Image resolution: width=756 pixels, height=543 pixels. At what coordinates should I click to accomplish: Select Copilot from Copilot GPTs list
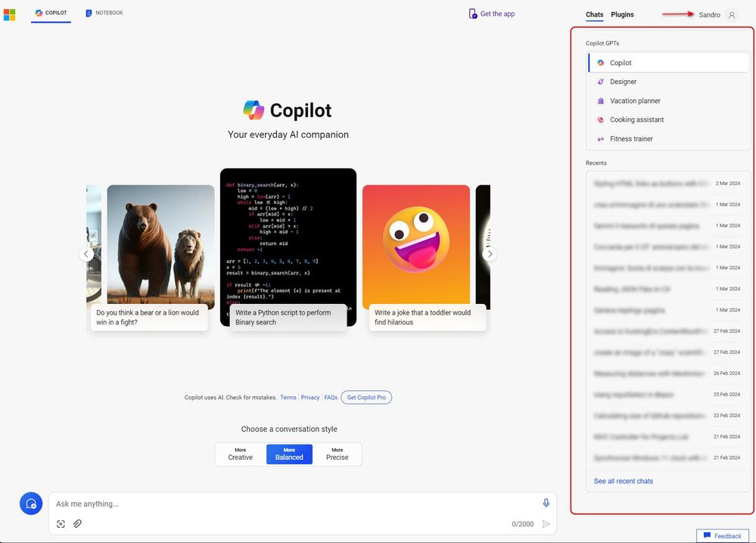pyautogui.click(x=668, y=63)
